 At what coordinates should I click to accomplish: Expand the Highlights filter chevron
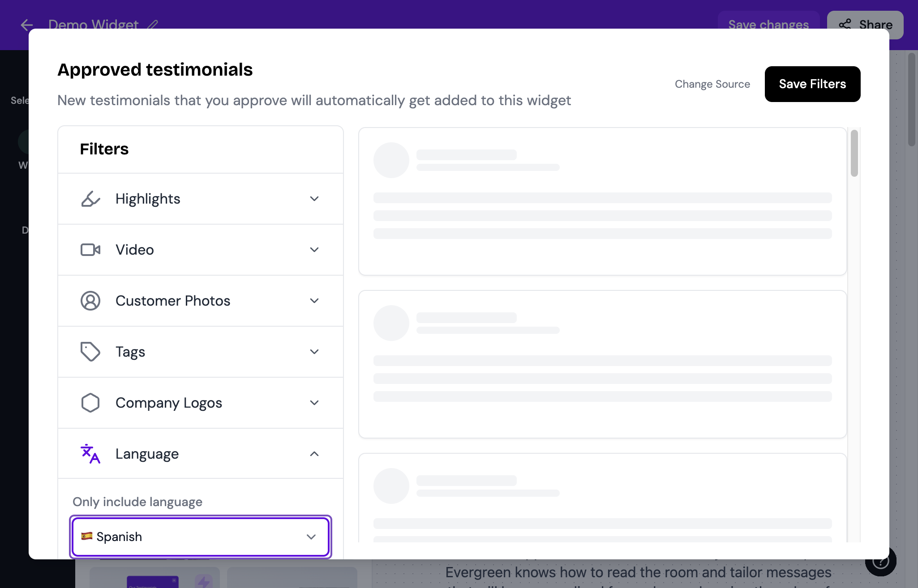[x=314, y=199]
